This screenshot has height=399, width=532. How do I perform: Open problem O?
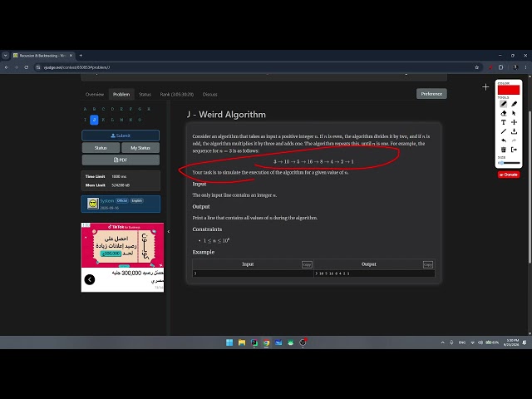tap(140, 120)
